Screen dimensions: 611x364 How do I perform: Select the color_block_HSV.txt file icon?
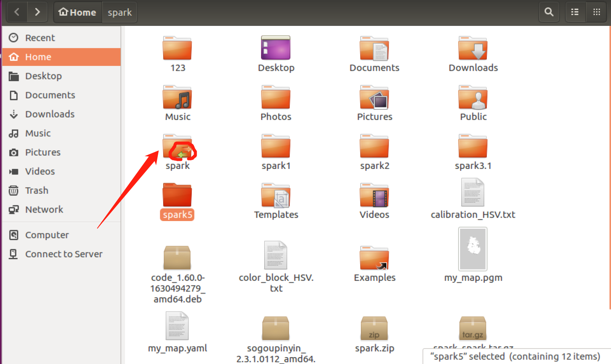pos(276,255)
